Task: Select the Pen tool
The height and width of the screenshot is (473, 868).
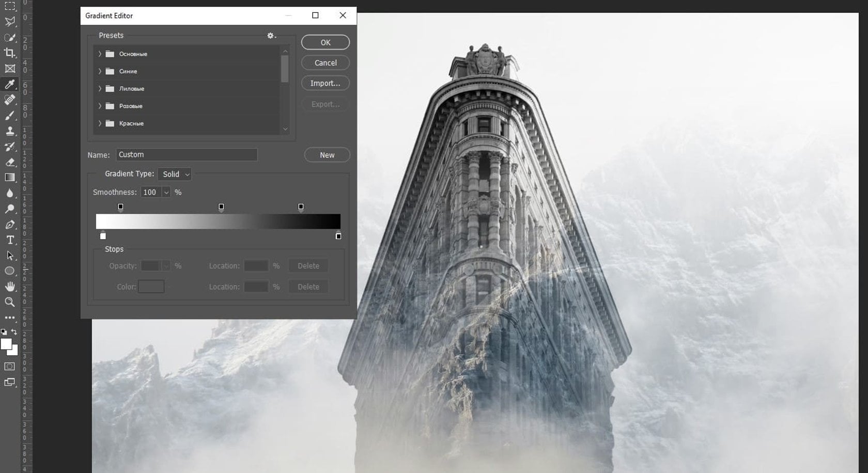Action: click(9, 225)
